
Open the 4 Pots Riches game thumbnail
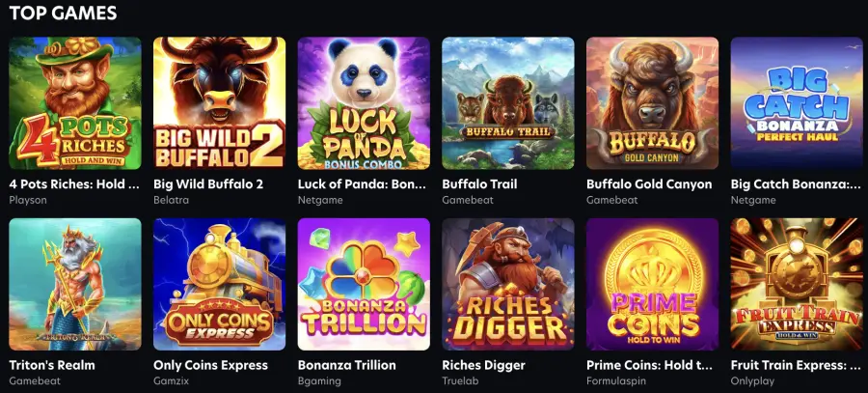tap(75, 103)
